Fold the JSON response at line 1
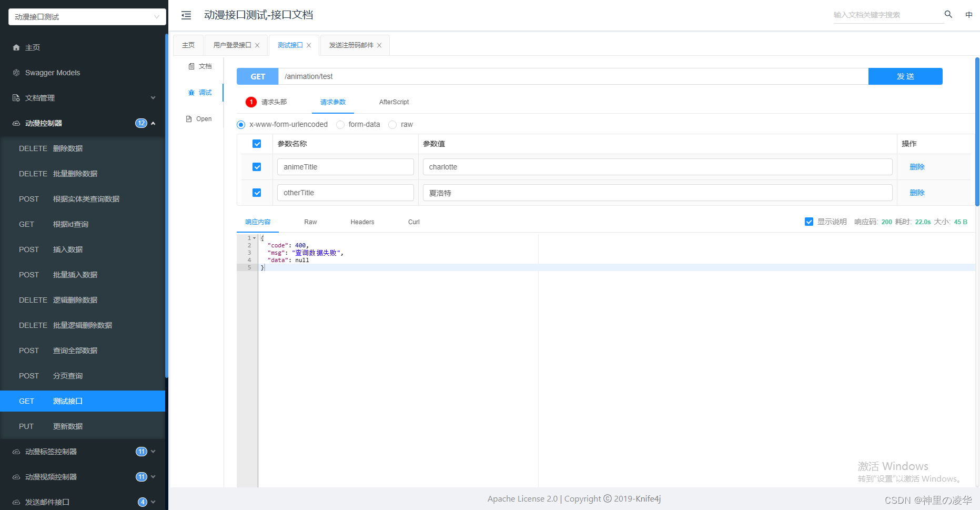Image resolution: width=980 pixels, height=510 pixels. click(x=255, y=238)
